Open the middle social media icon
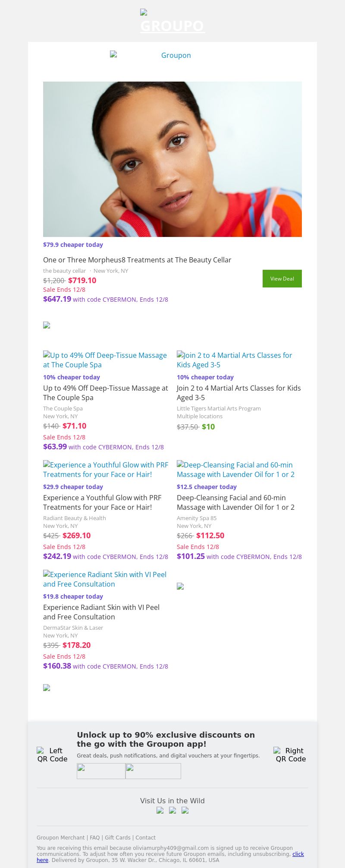Screen dimensions: 345x868 [x=172, y=810]
